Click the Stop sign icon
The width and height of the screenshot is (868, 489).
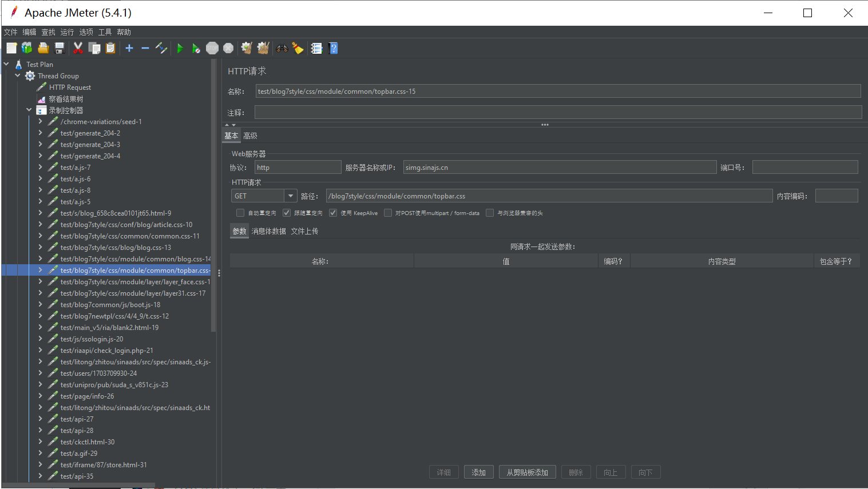[x=212, y=48]
